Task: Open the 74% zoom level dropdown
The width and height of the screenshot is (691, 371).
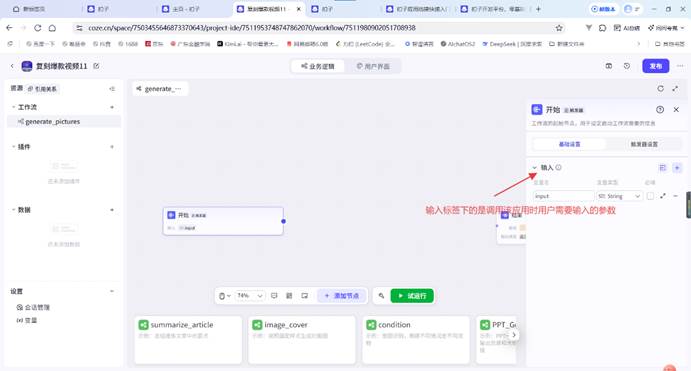Action: 250,296
